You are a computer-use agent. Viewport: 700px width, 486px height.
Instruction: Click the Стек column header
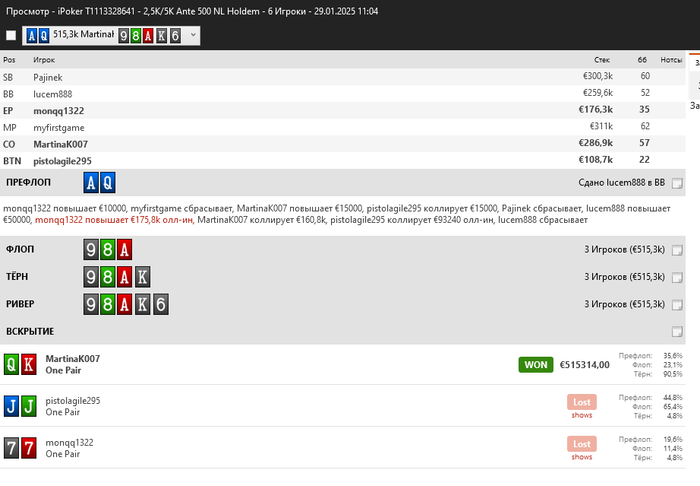pos(602,60)
